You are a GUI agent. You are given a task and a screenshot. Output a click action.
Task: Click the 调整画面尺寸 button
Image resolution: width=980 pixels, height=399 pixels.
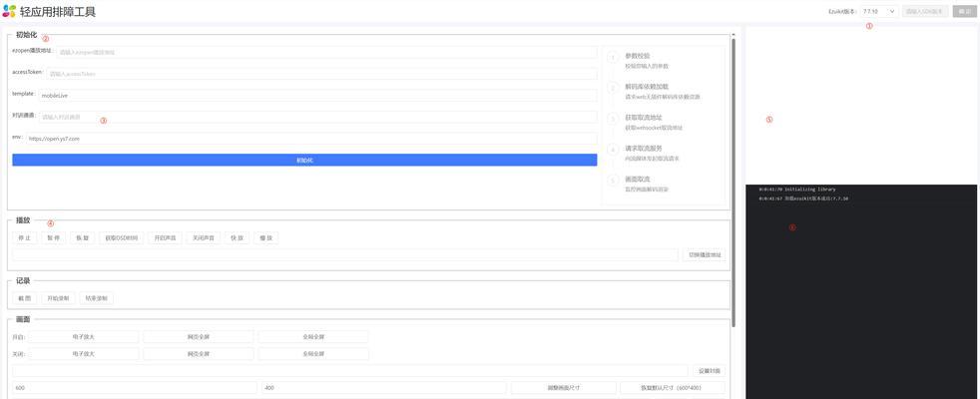(563, 388)
